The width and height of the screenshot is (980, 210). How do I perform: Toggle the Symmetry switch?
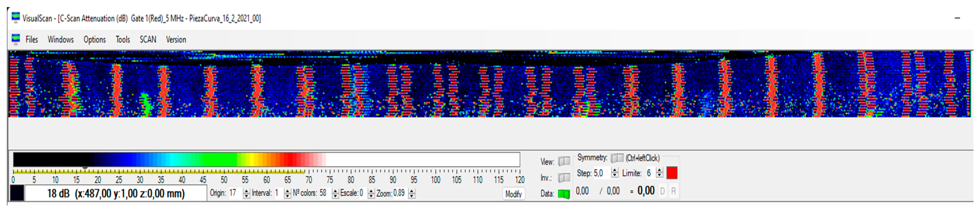click(617, 158)
